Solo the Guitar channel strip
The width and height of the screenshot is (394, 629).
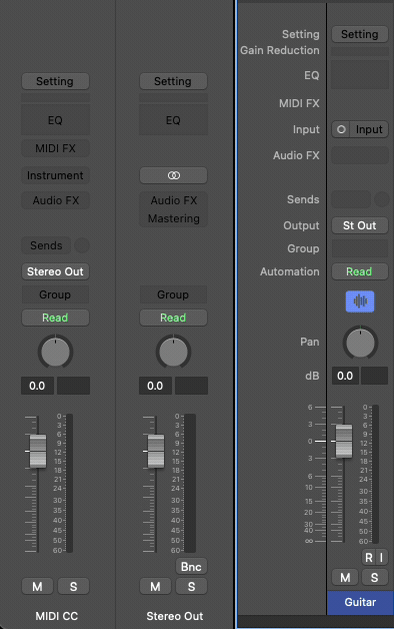coord(374,578)
